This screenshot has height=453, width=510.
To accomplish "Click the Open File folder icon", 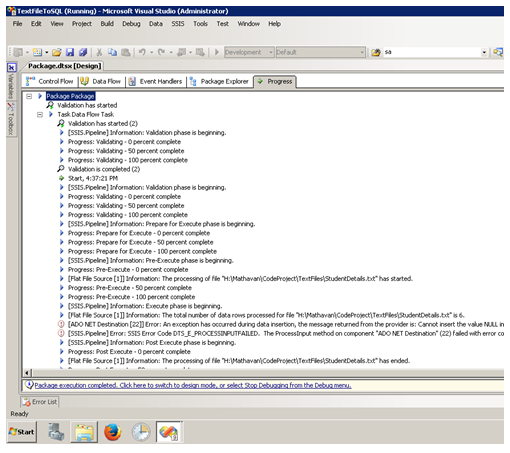I will pyautogui.click(x=57, y=52).
